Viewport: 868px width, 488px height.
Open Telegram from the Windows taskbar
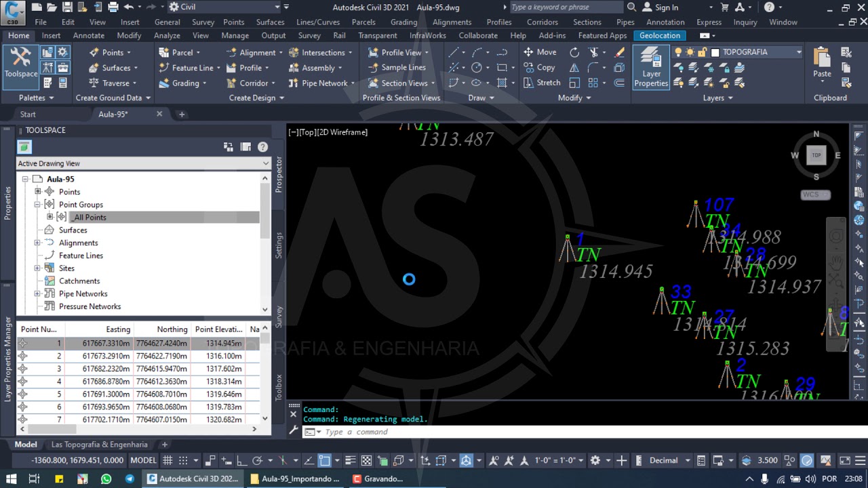129,479
